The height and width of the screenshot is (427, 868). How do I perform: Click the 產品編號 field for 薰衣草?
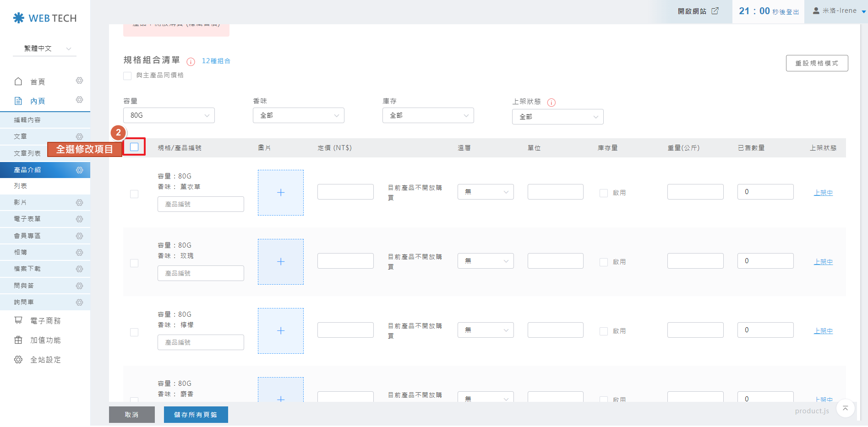(x=201, y=204)
